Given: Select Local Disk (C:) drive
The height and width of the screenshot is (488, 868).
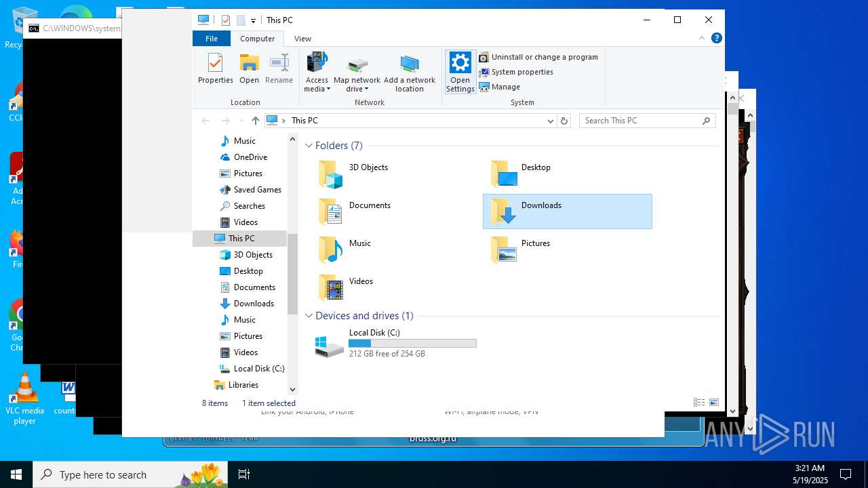Looking at the screenshot, I should (x=396, y=343).
